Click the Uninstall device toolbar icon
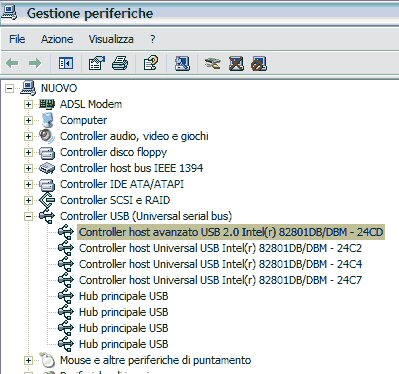 pyautogui.click(x=236, y=63)
